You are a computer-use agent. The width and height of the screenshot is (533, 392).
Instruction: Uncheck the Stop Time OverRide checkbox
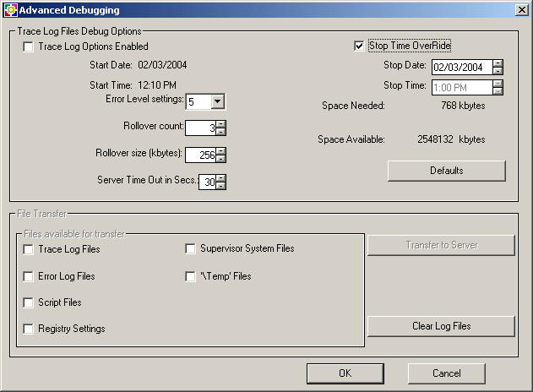click(359, 46)
